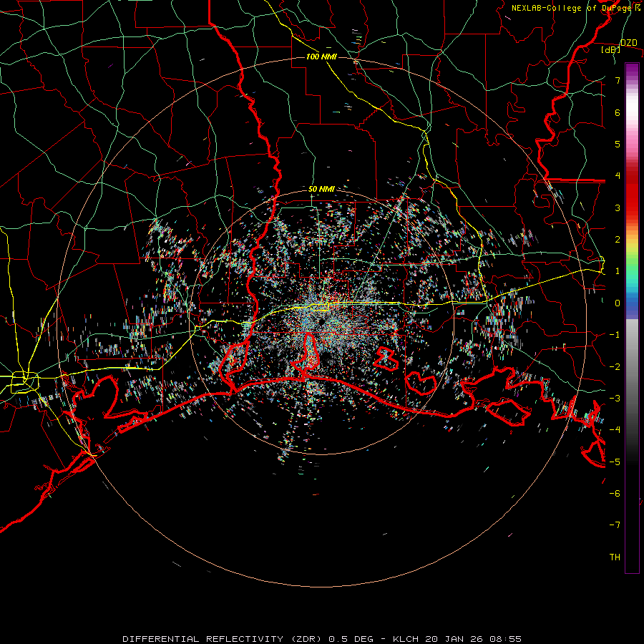The height and width of the screenshot is (644, 644).
Task: Click the 50 NMI range ring label
Action: [x=321, y=189]
